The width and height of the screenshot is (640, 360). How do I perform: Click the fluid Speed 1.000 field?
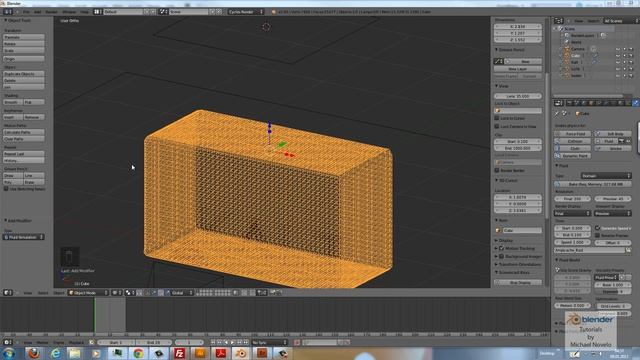(572, 242)
